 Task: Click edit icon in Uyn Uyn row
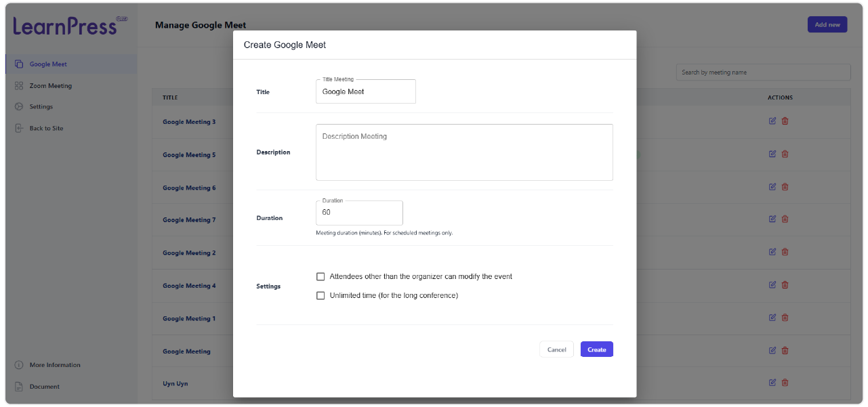772,383
